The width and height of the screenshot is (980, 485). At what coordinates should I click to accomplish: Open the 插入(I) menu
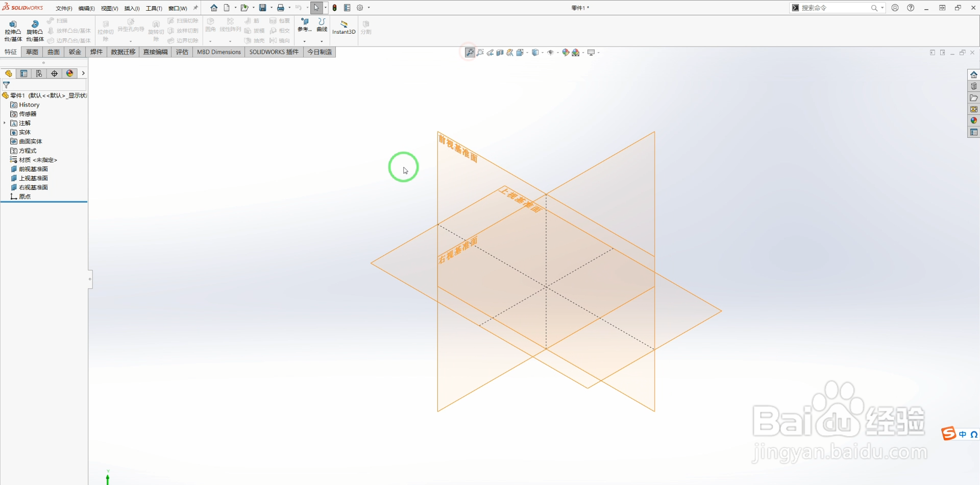coord(132,8)
